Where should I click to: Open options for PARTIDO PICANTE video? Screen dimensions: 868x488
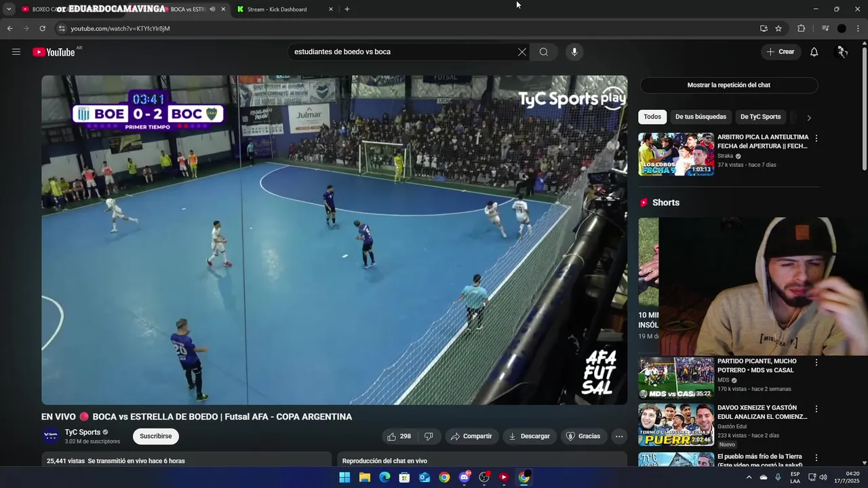(816, 363)
